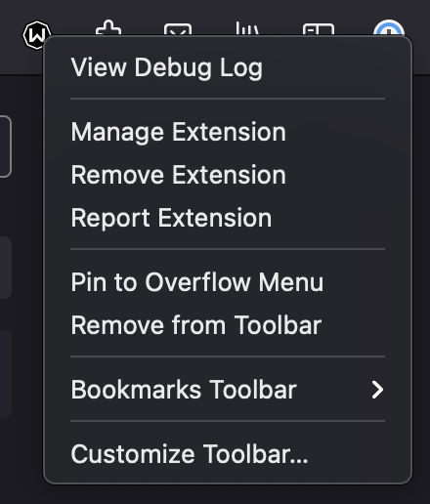Open the Bookmarks Toolbar submenu

click(228, 390)
